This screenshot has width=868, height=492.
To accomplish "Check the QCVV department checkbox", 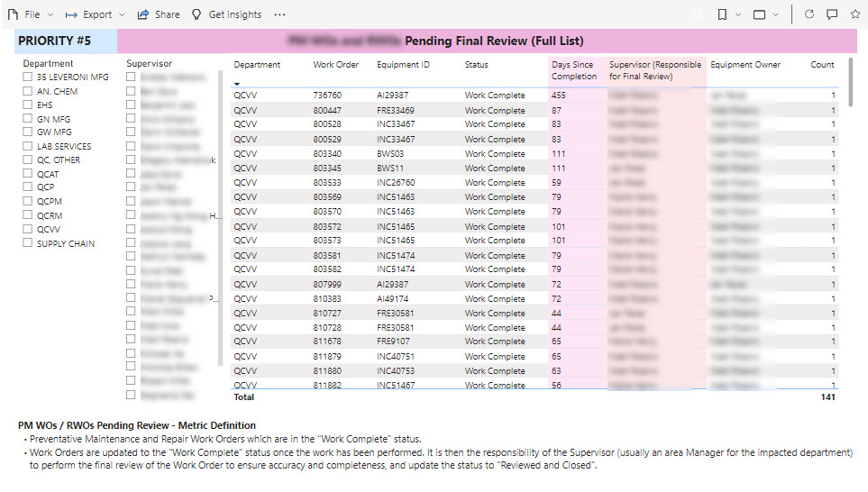I will coord(28,229).
